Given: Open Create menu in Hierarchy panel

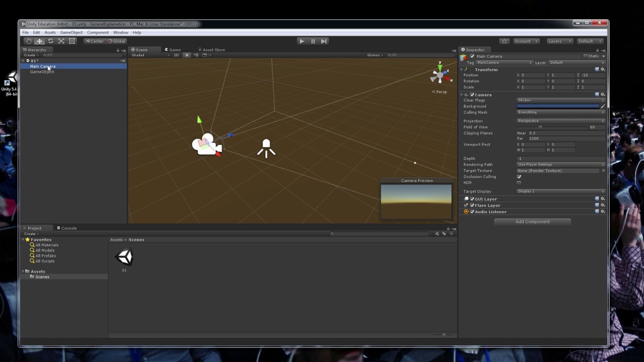Looking at the screenshot, I should (31, 55).
